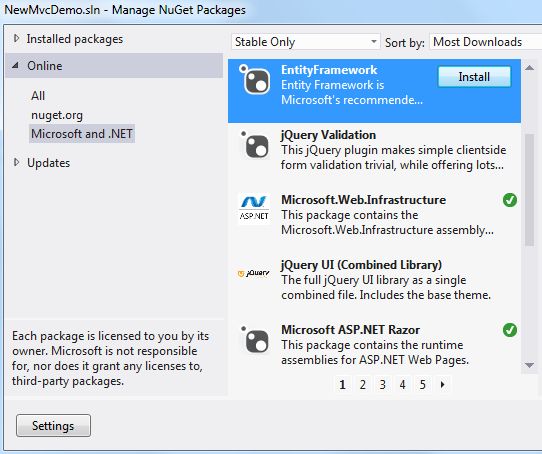
Task: Click the package list scrollbar thumb
Action: pos(529,190)
